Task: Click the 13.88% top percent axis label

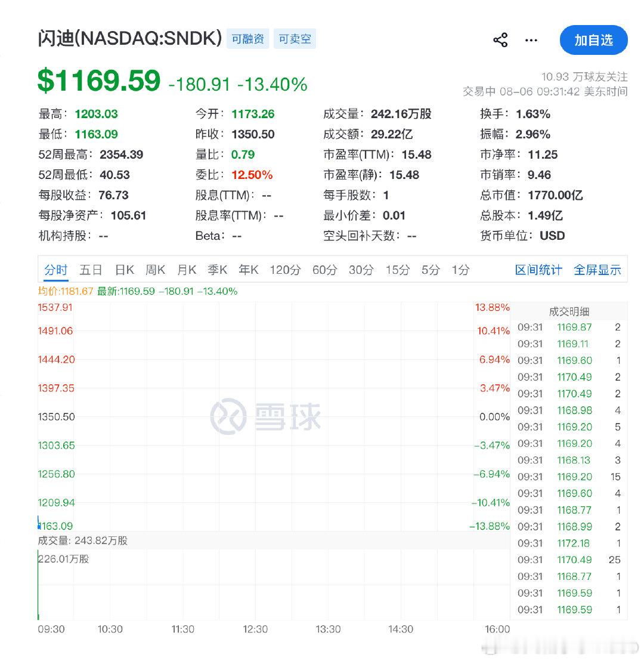Action: [x=493, y=307]
